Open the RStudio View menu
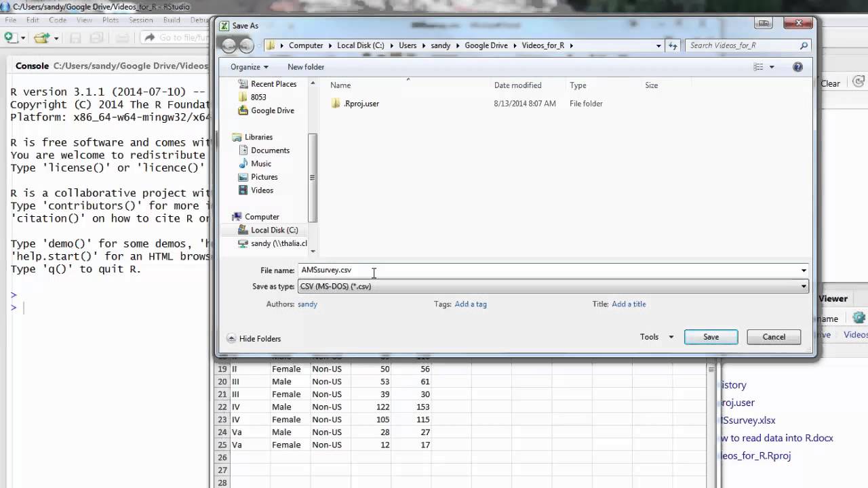The height and width of the screenshot is (488, 868). click(x=84, y=20)
